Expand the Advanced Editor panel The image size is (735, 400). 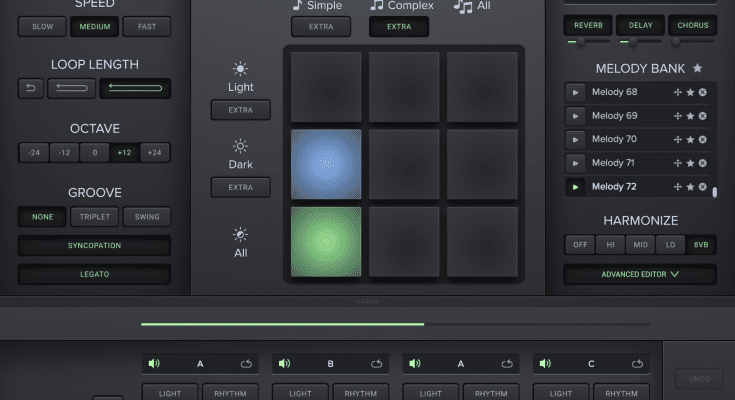click(x=639, y=273)
